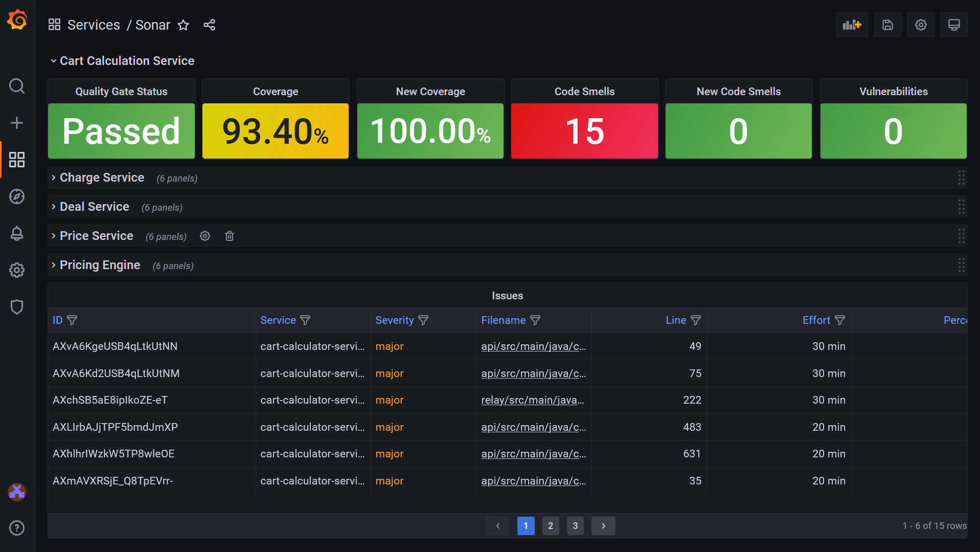Open the user profile avatar
Viewport: 980px width, 552px height.
(17, 492)
